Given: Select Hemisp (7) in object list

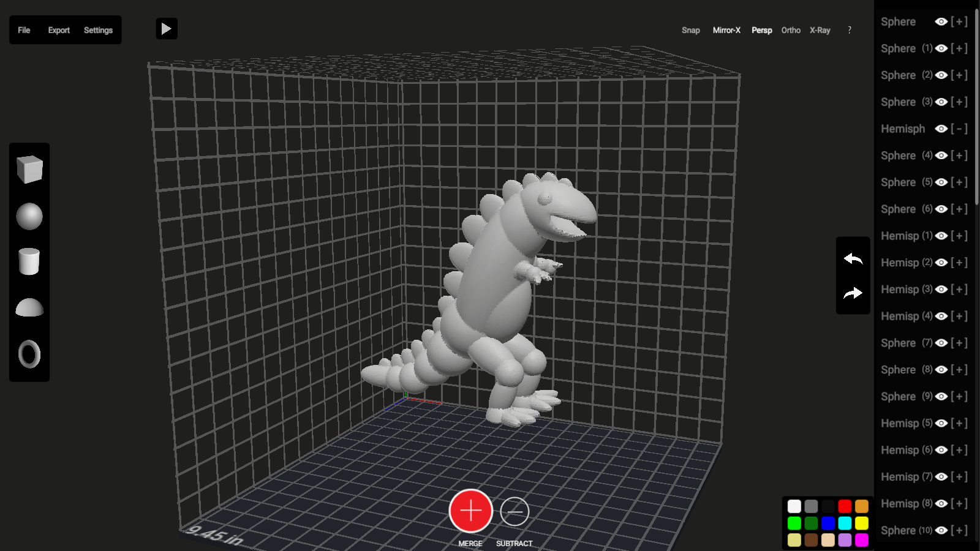Looking at the screenshot, I should [907, 477].
